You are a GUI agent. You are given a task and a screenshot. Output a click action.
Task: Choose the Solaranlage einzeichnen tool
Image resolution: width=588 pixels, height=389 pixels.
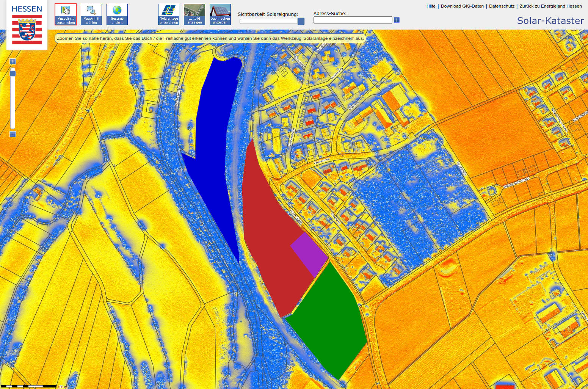[169, 15]
